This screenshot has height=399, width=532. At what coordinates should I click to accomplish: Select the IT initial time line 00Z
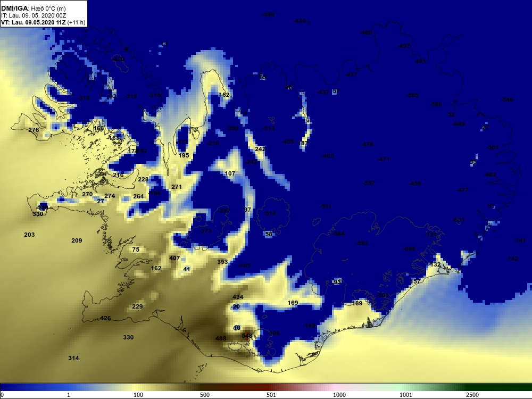pyautogui.click(x=33, y=15)
